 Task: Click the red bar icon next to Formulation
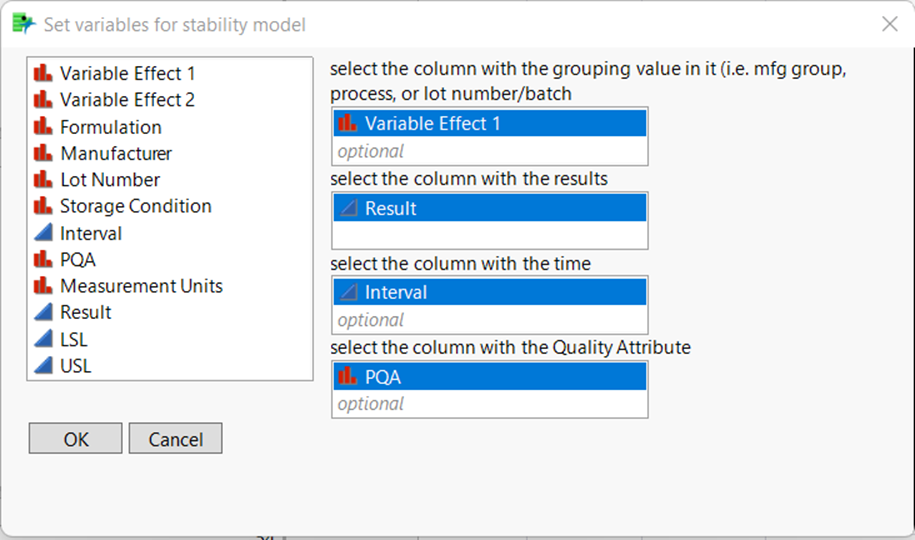point(43,127)
